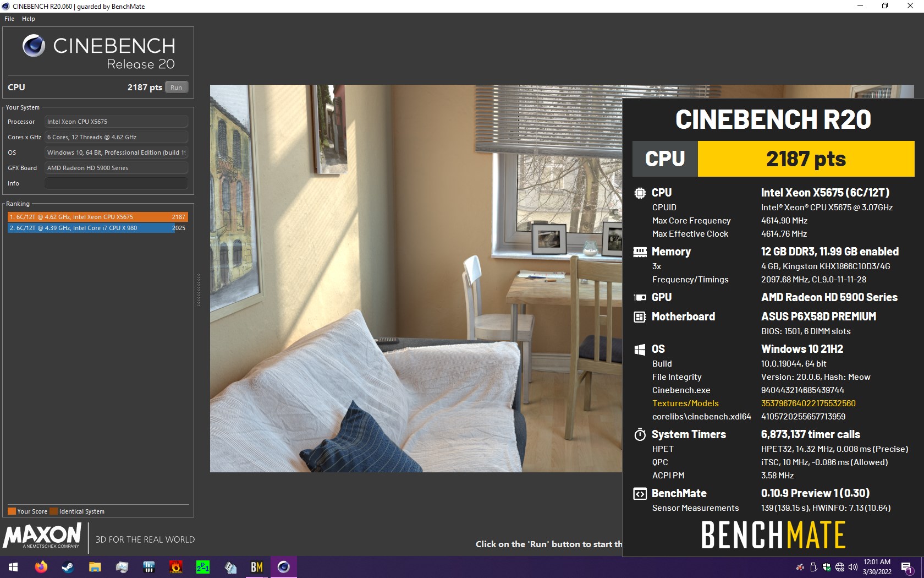
Task: Open network globe tray icon
Action: coord(840,567)
